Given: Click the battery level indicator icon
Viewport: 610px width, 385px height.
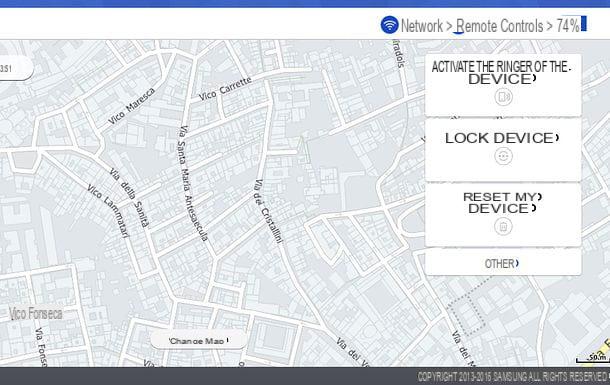Looking at the screenshot, I should pyautogui.click(x=584, y=24).
